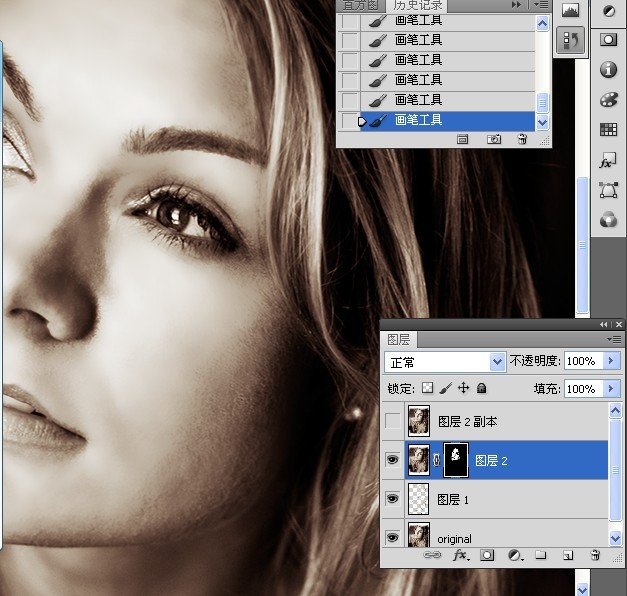The width and height of the screenshot is (627, 596).
Task: Toggle lock position move icon
Action: (463, 388)
